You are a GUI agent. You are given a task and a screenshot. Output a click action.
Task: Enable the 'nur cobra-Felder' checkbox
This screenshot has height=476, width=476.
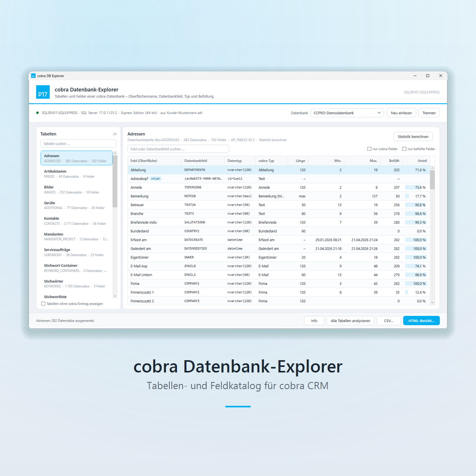pos(369,149)
